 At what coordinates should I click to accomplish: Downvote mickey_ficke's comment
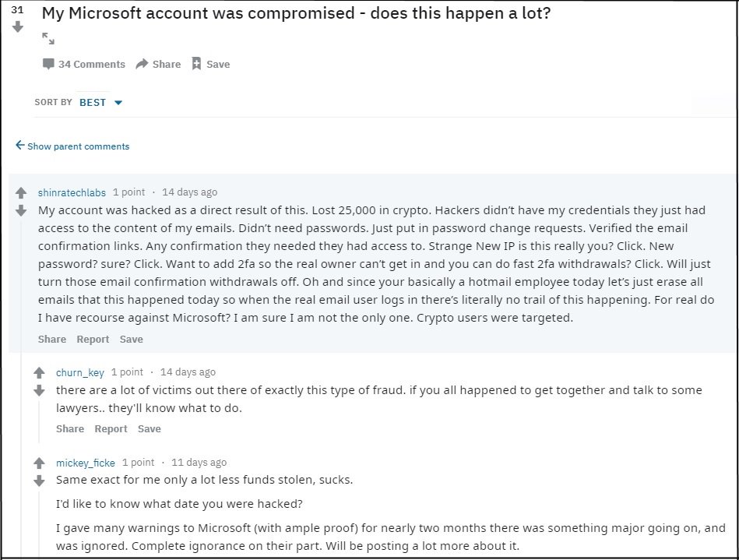point(40,481)
